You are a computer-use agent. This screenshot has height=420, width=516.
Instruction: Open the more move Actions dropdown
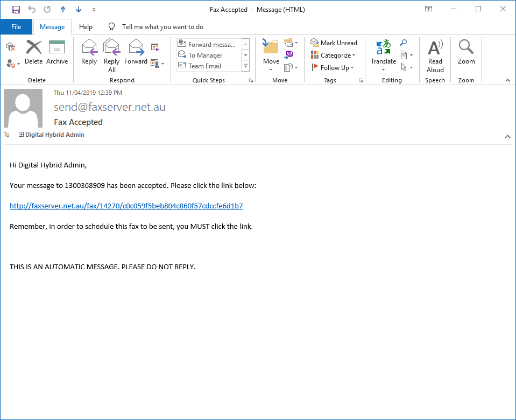(x=291, y=67)
